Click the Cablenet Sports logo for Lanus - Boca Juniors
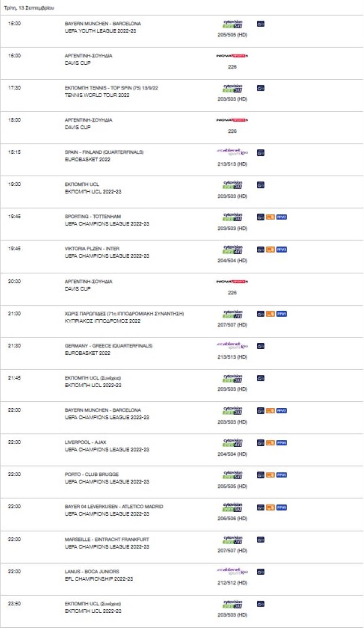Viewport: 364px width, 628px height. 232,572
